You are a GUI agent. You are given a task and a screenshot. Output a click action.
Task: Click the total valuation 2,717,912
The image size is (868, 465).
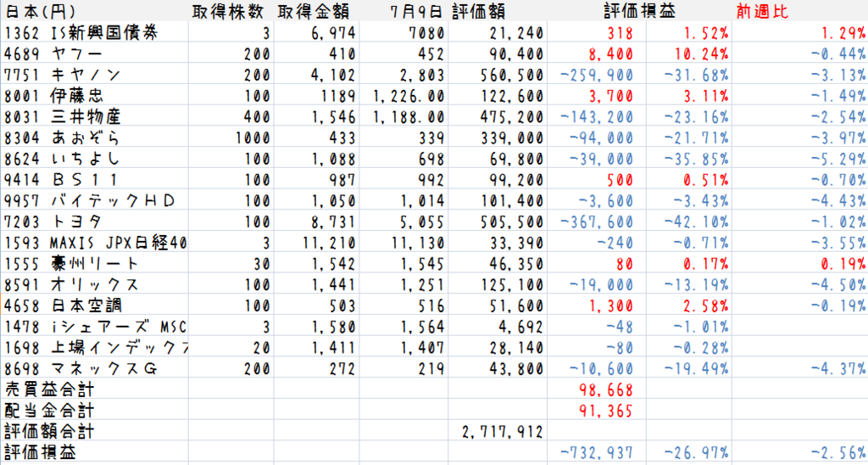[502, 432]
